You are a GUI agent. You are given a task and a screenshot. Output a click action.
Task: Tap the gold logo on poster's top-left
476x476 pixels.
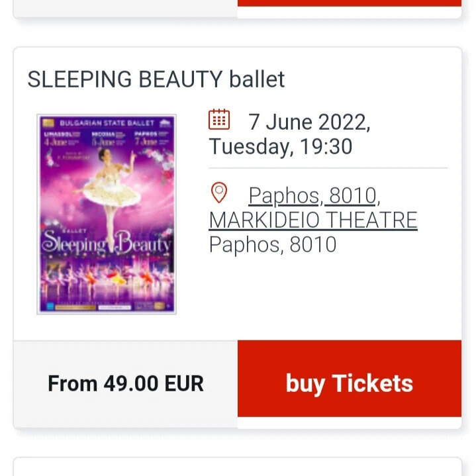click(x=48, y=122)
